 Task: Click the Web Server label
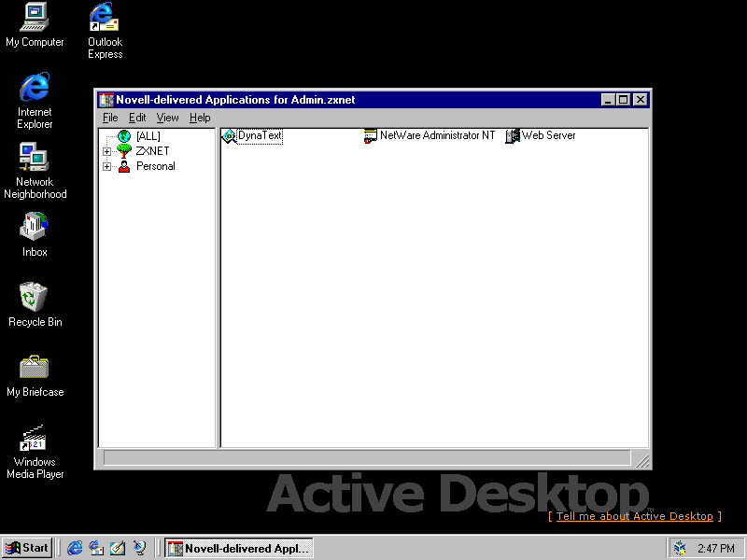click(548, 135)
